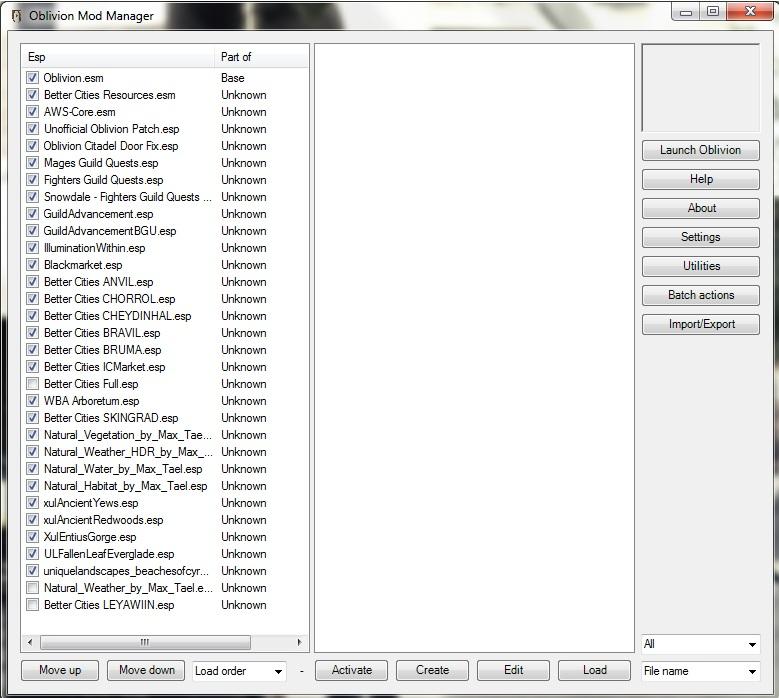This screenshot has width=779, height=698.
Task: Open the Load order sort dropdown
Action: pos(239,671)
